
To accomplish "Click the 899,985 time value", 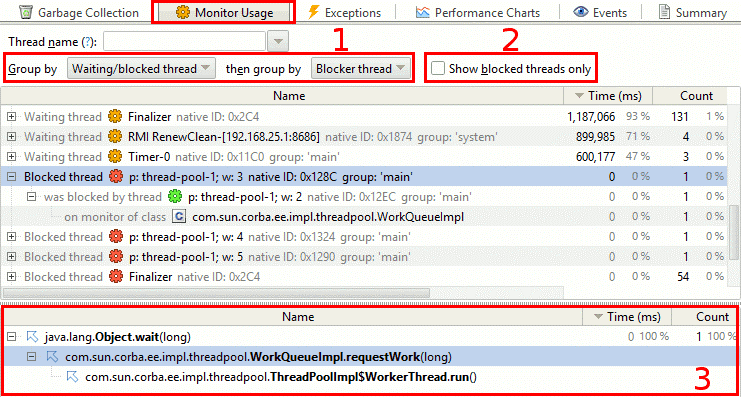I will [x=595, y=137].
